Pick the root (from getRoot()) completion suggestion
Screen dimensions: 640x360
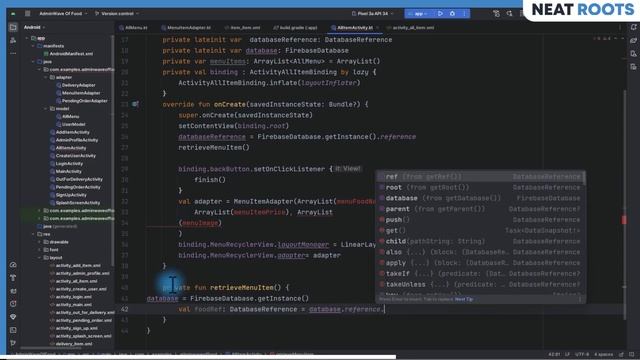tap(481, 187)
